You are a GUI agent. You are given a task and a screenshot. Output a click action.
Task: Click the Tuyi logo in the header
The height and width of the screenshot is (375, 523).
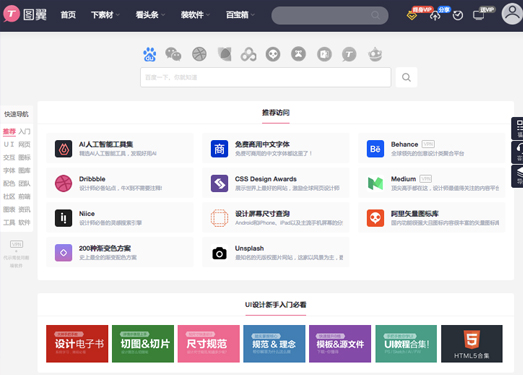click(25, 14)
